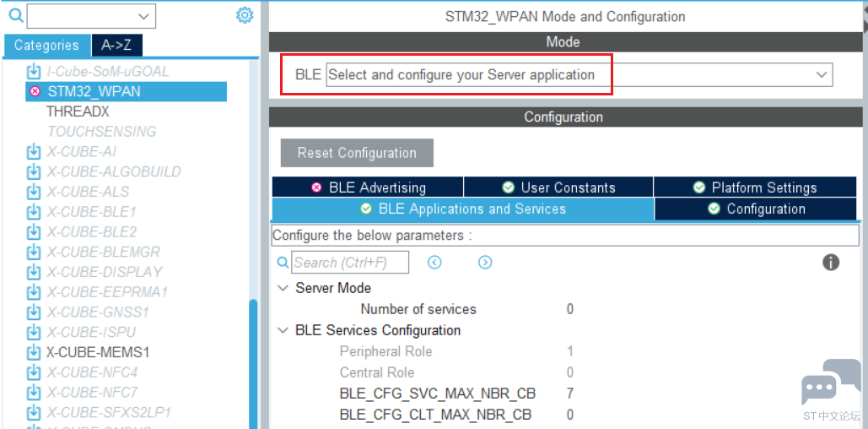The height and width of the screenshot is (429, 868).
Task: Switch to the Categories tab
Action: coord(47,46)
